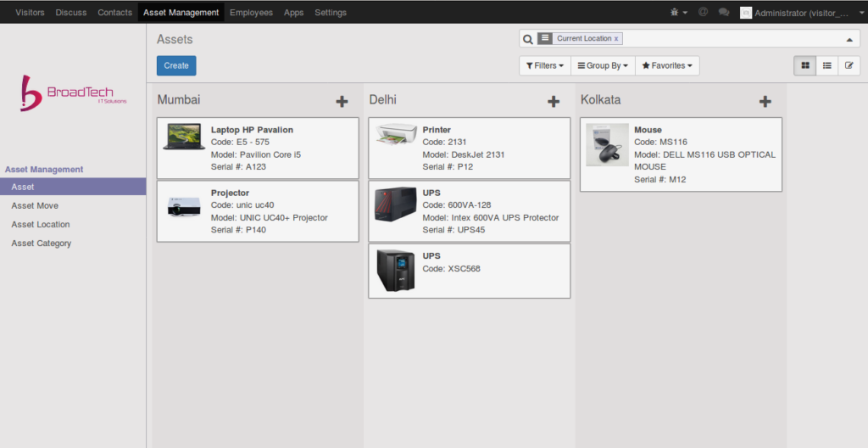Screen dimensions: 868x448
Task: Open the Favorites dropdown
Action: point(667,65)
